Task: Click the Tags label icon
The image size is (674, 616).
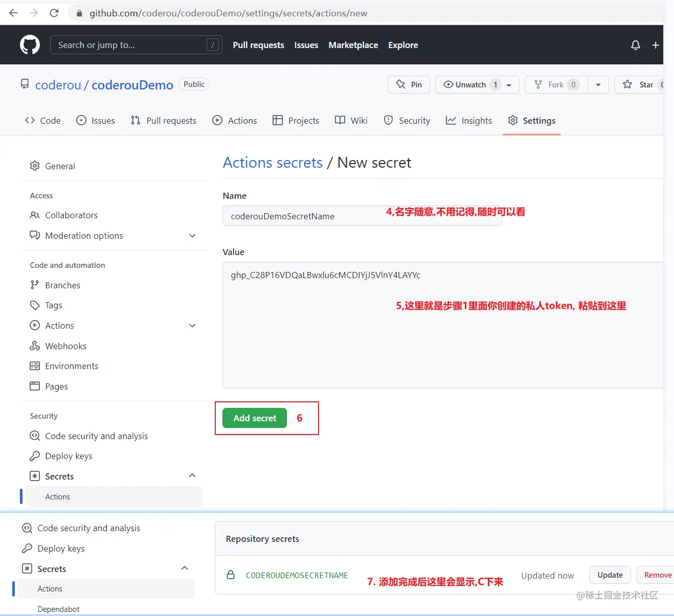Action: coord(35,305)
